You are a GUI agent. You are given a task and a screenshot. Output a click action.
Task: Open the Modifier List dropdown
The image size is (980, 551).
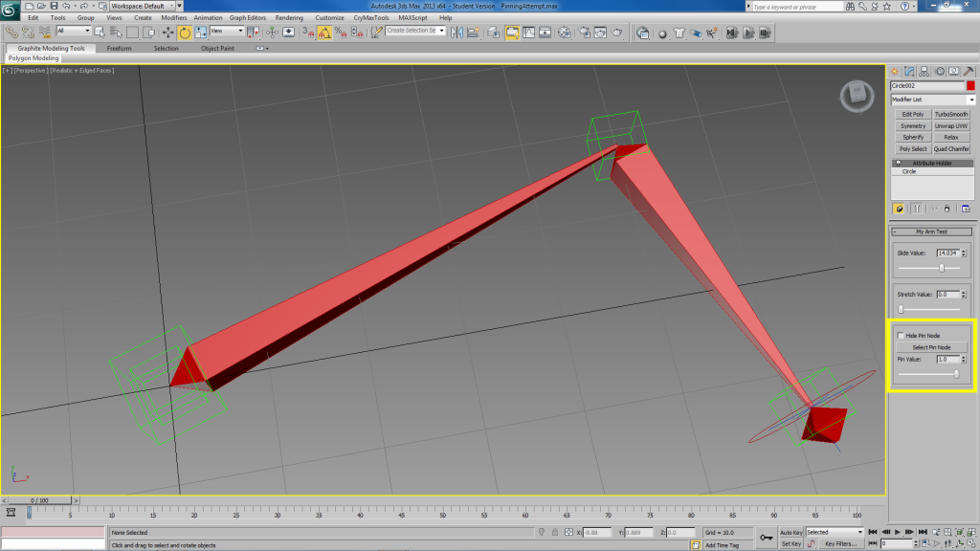click(932, 99)
